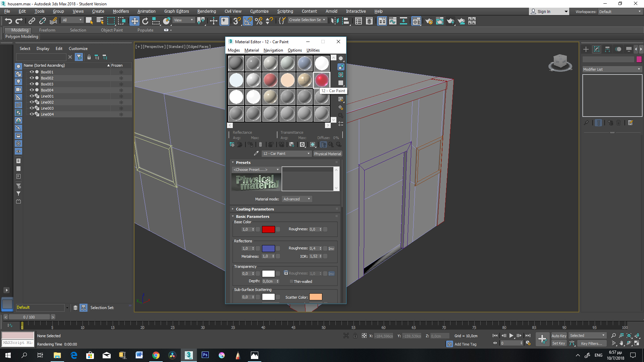Open the Mirror tool
The width and height of the screenshot is (644, 362).
(x=334, y=21)
